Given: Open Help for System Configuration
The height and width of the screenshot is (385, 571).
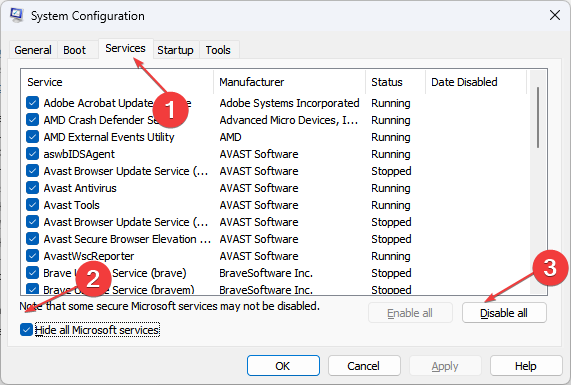Looking at the screenshot, I should click(525, 366).
